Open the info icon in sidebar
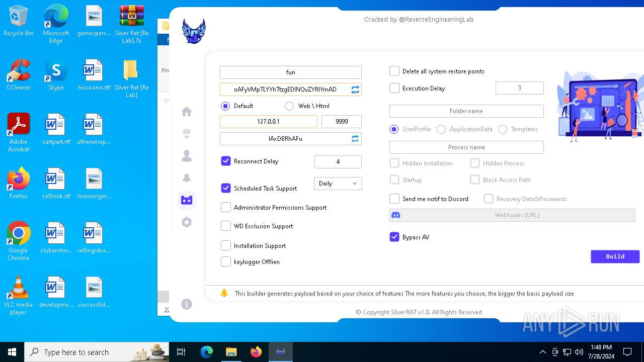This screenshot has height=362, width=644. tap(187, 304)
